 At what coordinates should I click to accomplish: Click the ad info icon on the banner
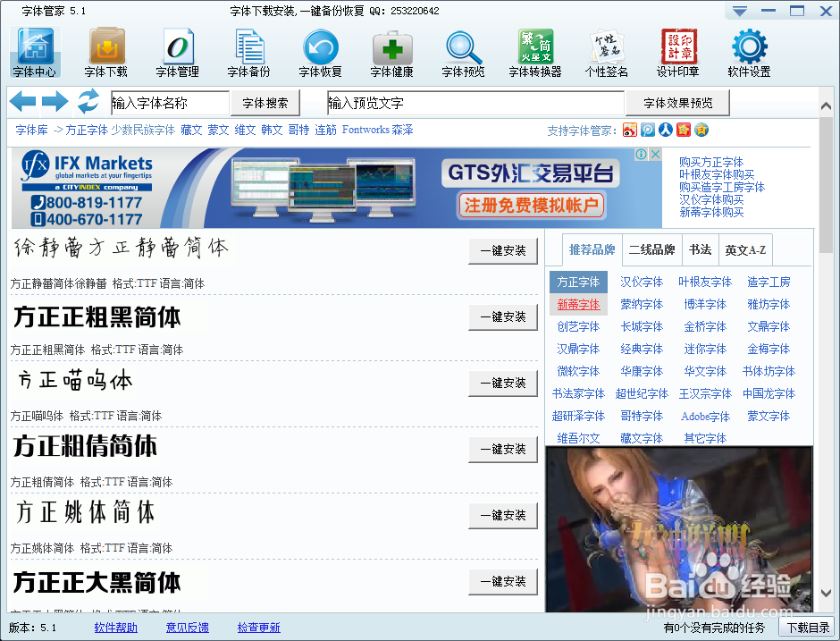tap(642, 155)
